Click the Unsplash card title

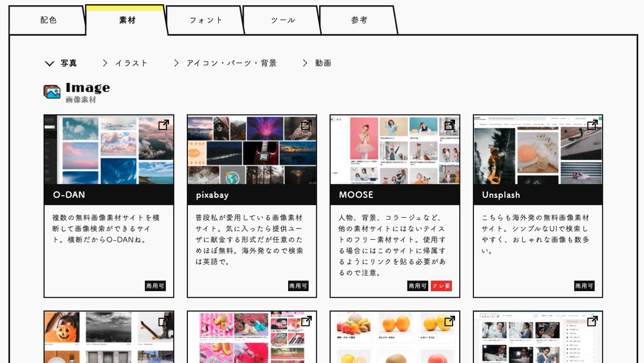[501, 195]
